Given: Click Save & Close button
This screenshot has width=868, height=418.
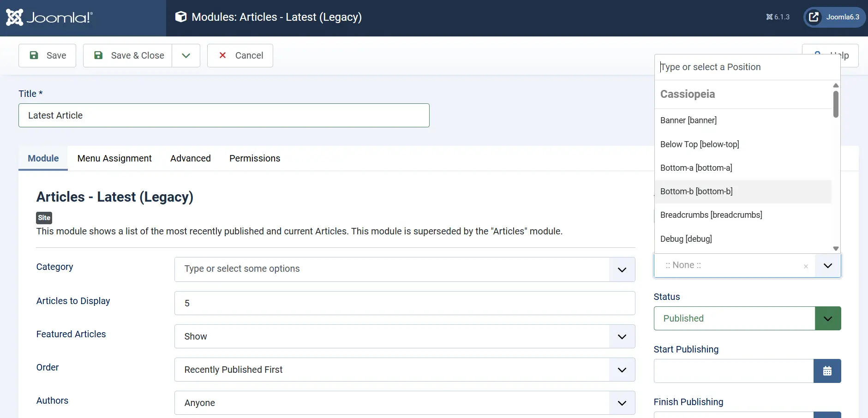Looking at the screenshot, I should pos(128,55).
